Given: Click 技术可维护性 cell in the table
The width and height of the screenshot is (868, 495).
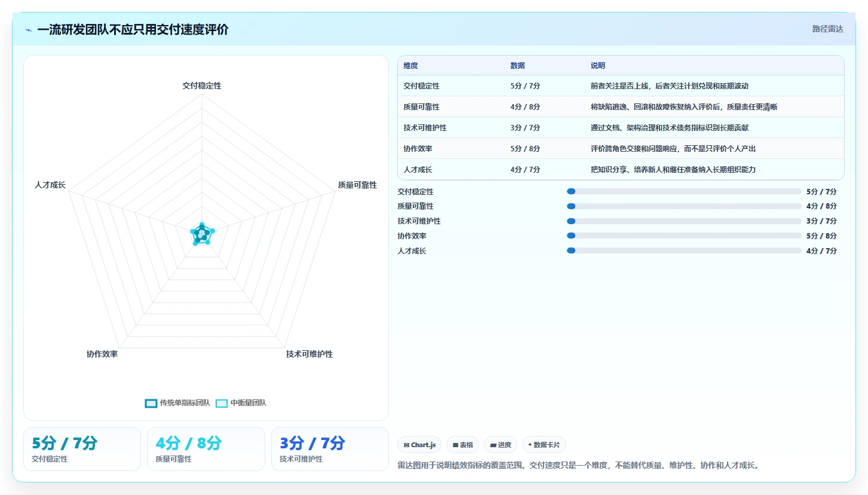Looking at the screenshot, I should click(425, 128).
